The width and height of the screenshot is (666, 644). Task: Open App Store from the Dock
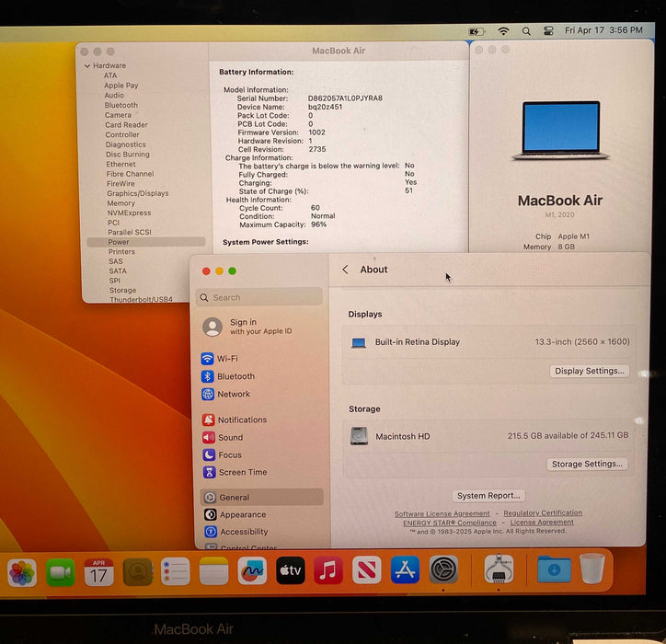[x=405, y=569]
